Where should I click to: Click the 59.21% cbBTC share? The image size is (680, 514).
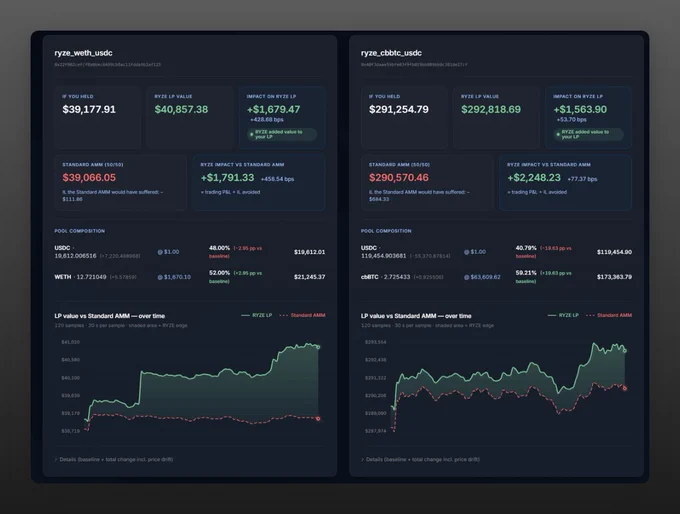pos(526,273)
